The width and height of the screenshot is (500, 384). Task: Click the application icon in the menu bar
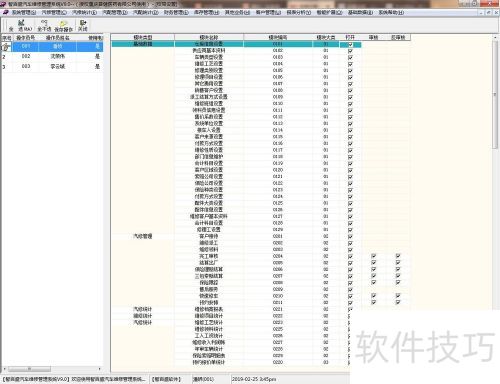pos(5,12)
